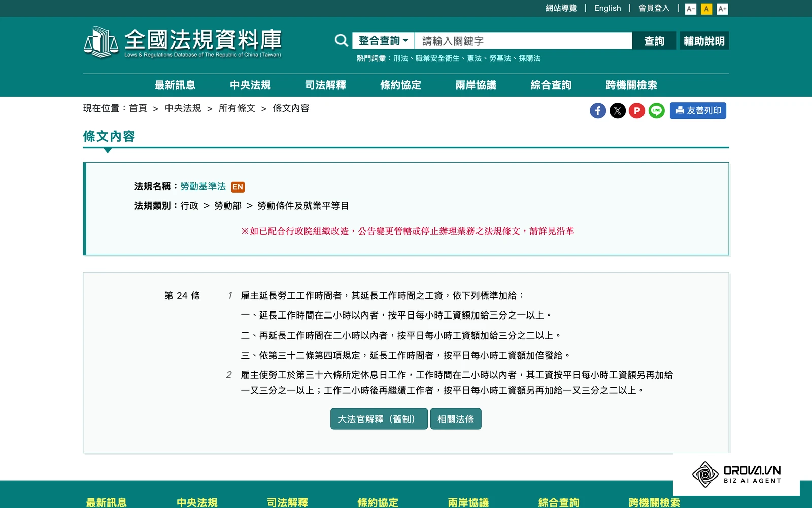The image size is (812, 508).
Task: Go to 首頁 in breadcrumb
Action: point(138,108)
